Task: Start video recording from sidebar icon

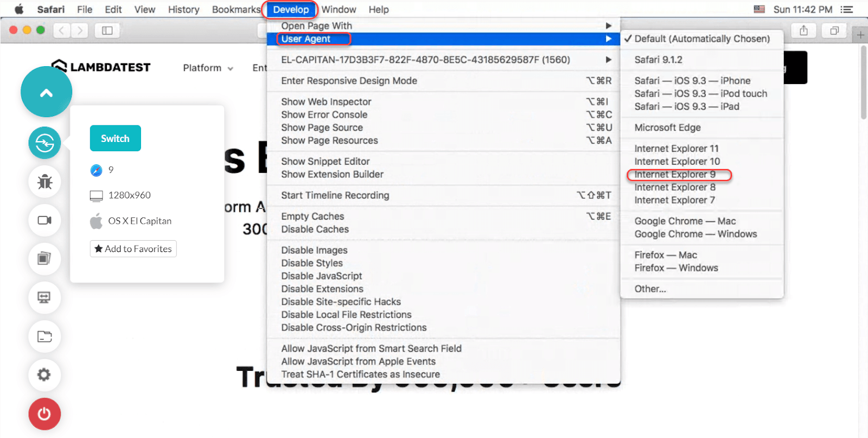Action: (x=44, y=220)
